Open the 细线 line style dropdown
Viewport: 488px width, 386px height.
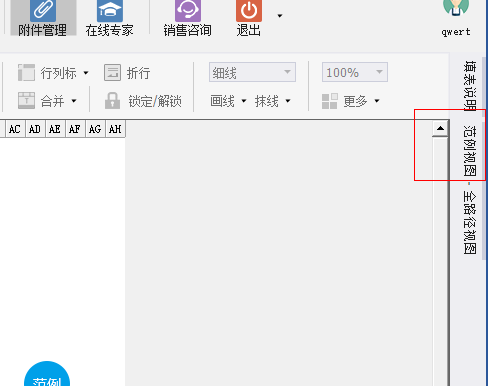[x=252, y=72]
